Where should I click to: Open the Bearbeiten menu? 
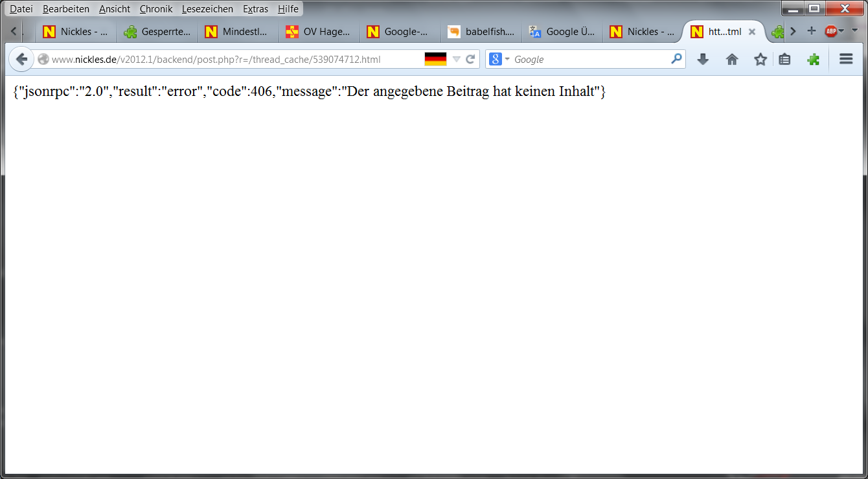[66, 9]
